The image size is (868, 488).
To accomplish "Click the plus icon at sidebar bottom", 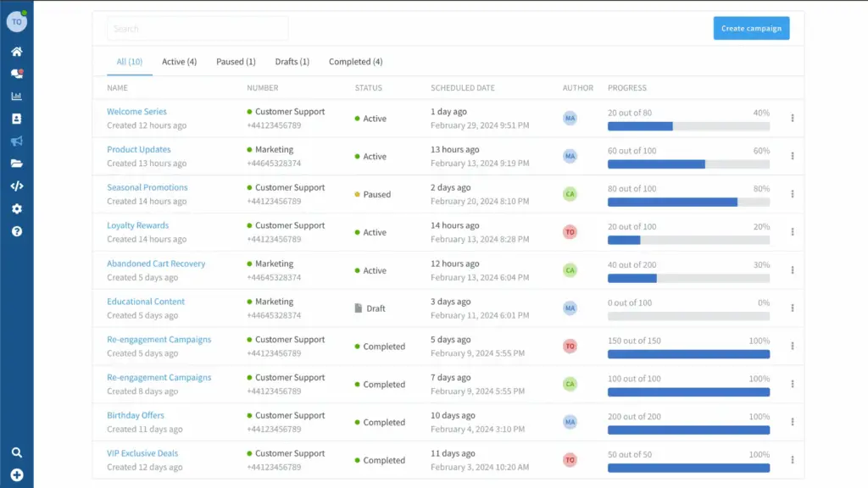I will pos(16,475).
